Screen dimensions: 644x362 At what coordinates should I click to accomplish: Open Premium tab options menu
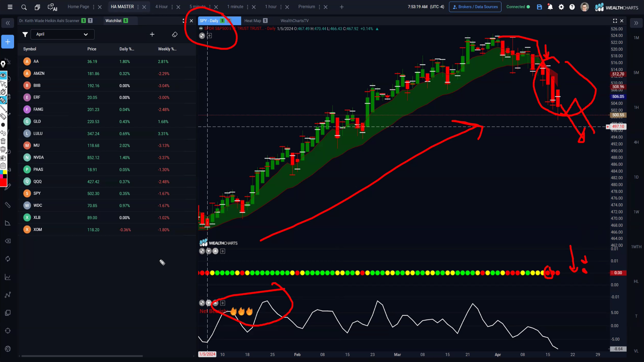(x=319, y=7)
